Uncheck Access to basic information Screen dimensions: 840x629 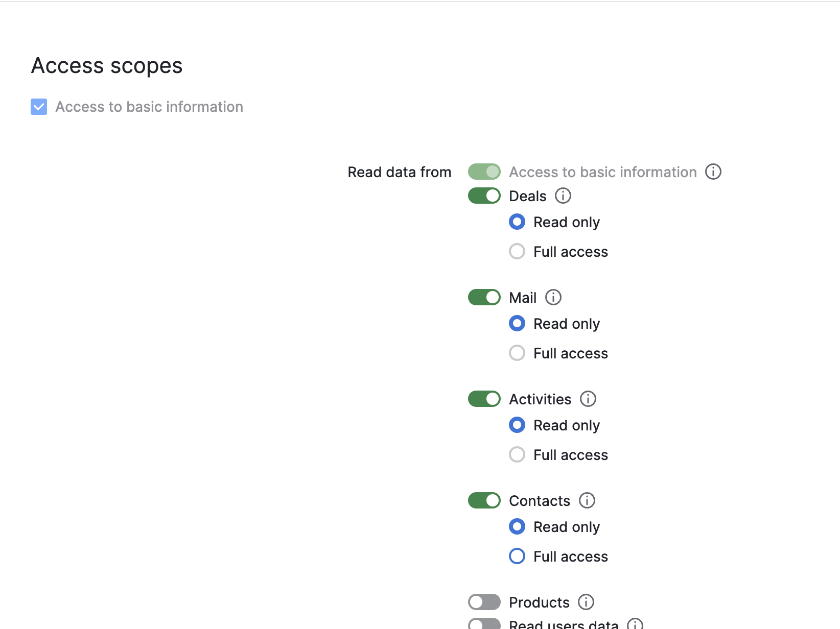[38, 107]
